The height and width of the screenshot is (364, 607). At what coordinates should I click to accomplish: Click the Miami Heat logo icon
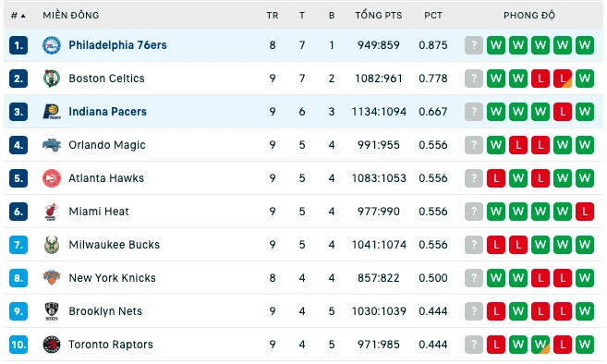tap(52, 212)
